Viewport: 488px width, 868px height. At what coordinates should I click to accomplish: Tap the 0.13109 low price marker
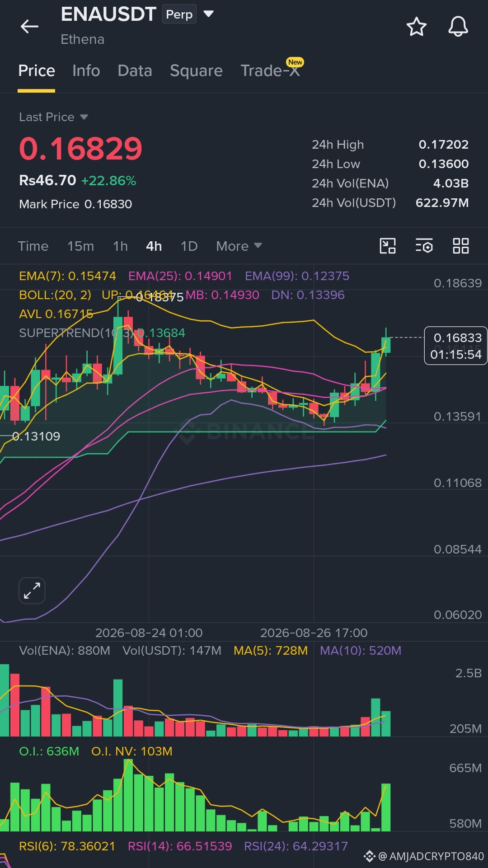[36, 436]
